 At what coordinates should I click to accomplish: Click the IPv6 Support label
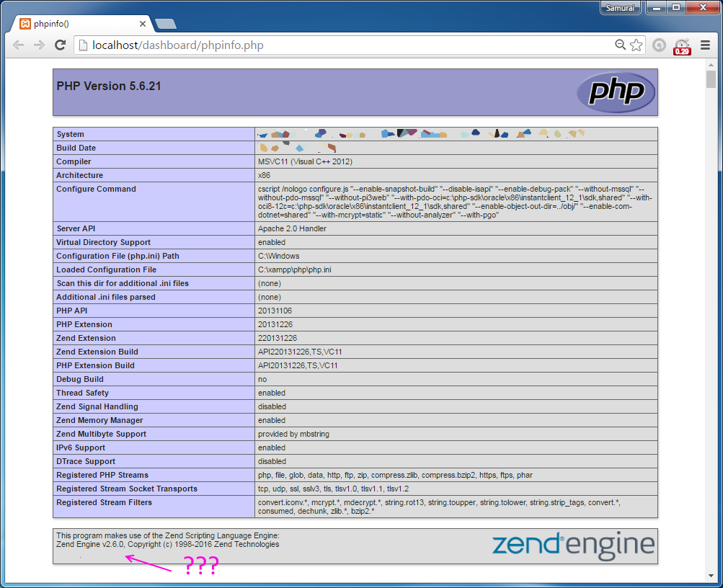click(x=81, y=448)
